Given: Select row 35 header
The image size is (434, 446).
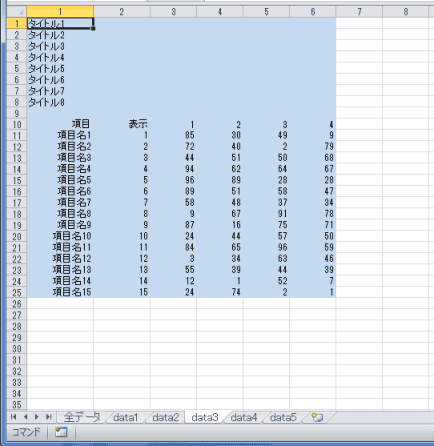Looking at the screenshot, I should [17, 405].
